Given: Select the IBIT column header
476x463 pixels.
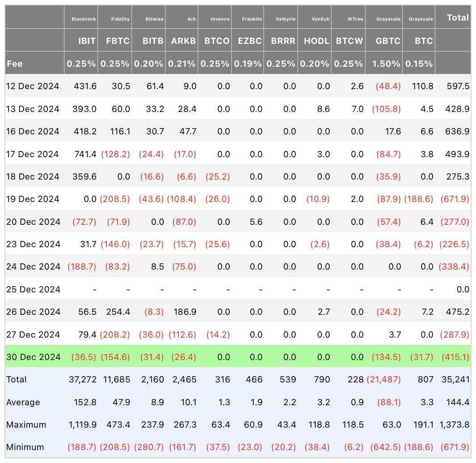Looking at the screenshot, I should pyautogui.click(x=87, y=41).
